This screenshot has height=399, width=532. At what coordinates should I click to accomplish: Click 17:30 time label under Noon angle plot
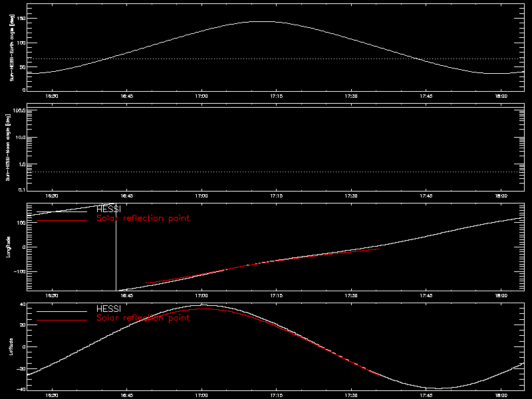(351, 196)
